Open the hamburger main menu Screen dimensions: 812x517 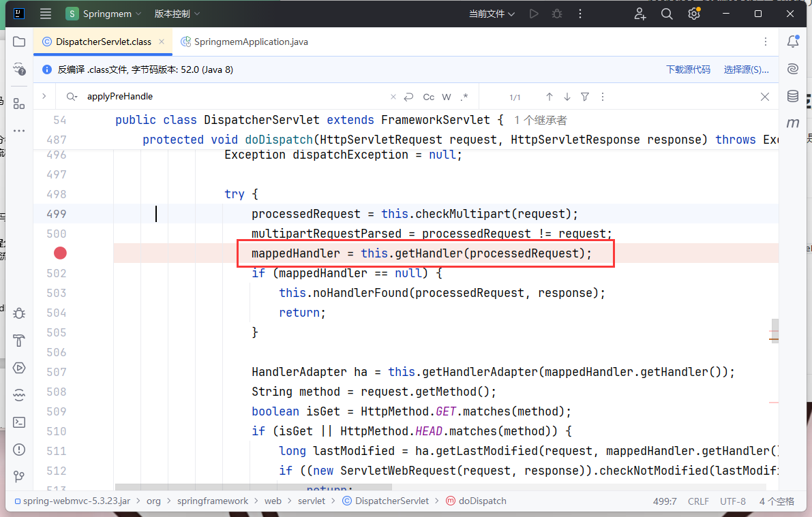(46, 14)
